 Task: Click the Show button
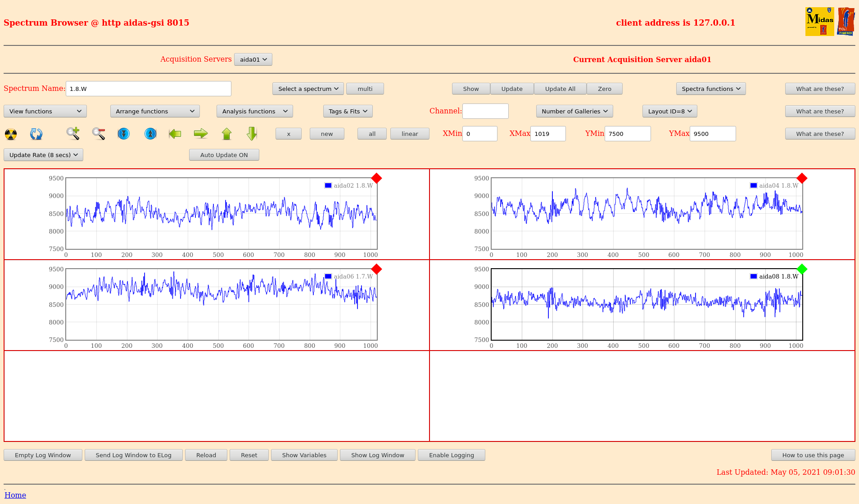471,89
